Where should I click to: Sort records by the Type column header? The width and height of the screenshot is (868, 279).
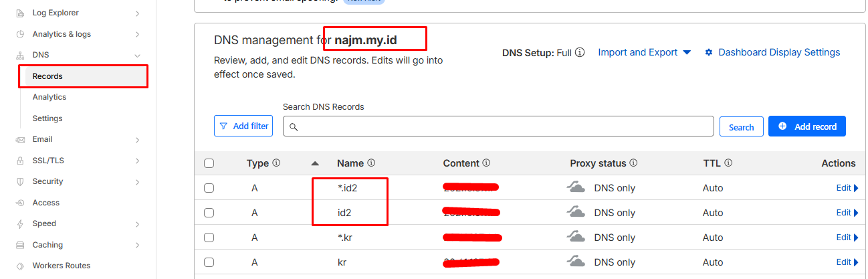pyautogui.click(x=257, y=163)
